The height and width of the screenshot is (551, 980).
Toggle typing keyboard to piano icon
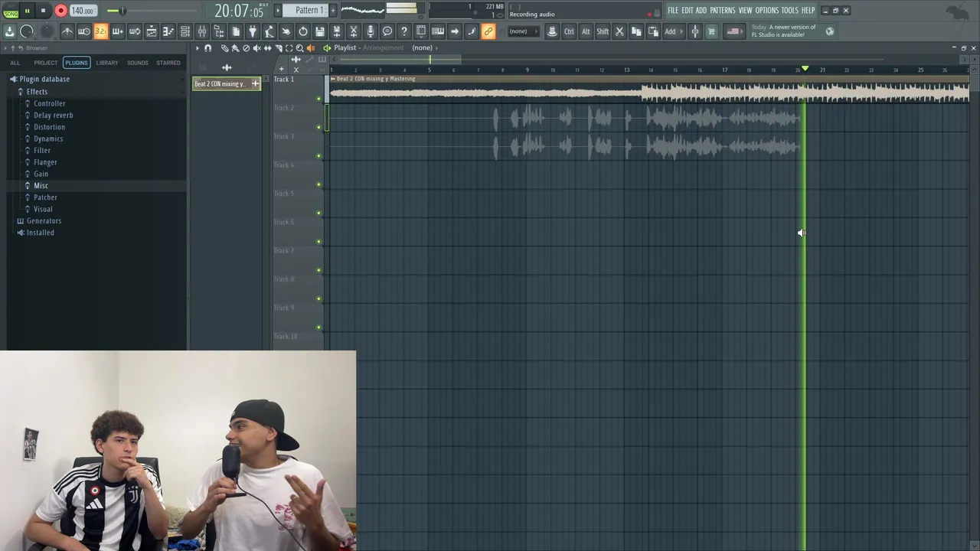[438, 31]
